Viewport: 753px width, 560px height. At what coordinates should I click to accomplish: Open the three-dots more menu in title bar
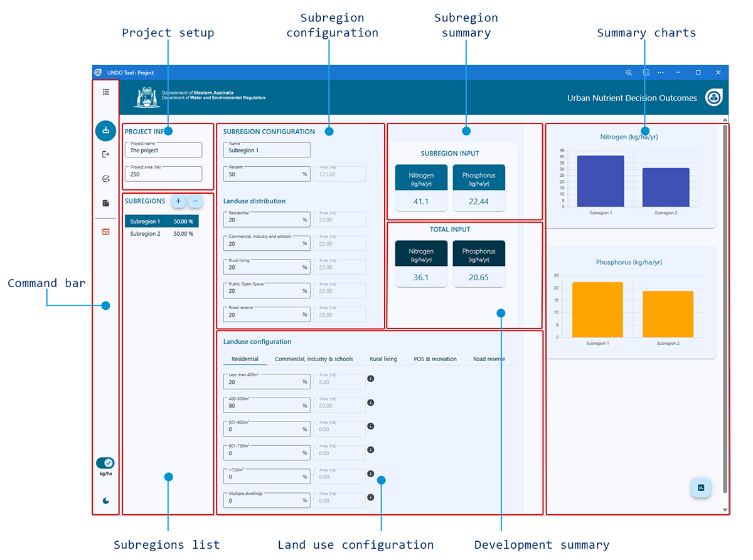tap(661, 73)
